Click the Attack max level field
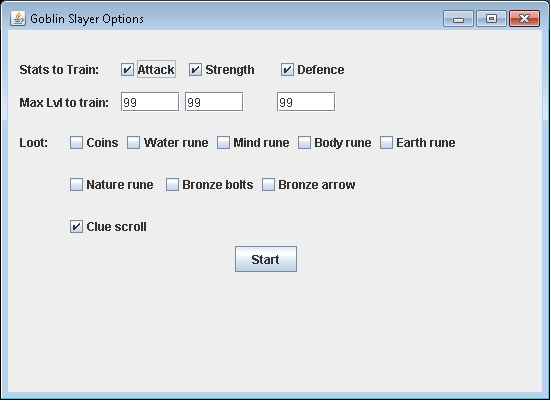 [150, 102]
